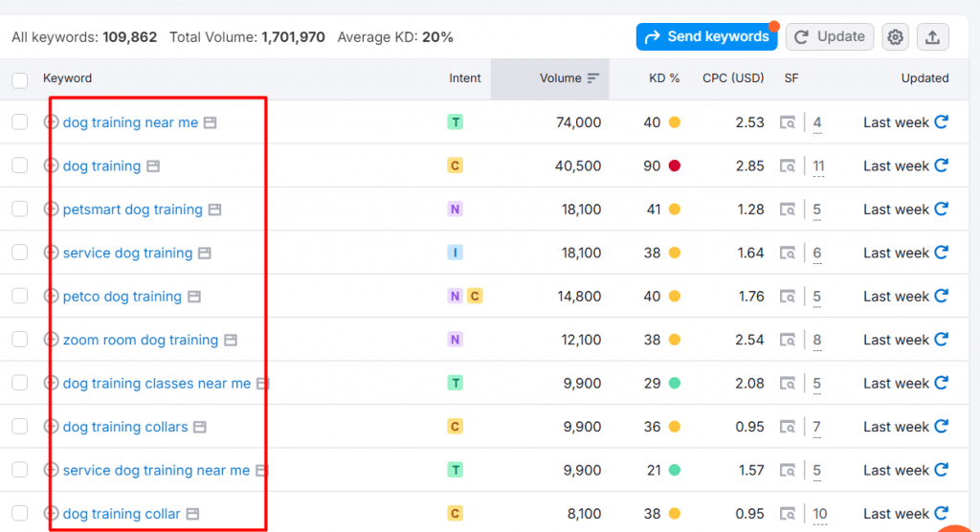Screen dimensions: 980x532
Task: Expand 'dog training near me' plus icon
Action: 52,122
